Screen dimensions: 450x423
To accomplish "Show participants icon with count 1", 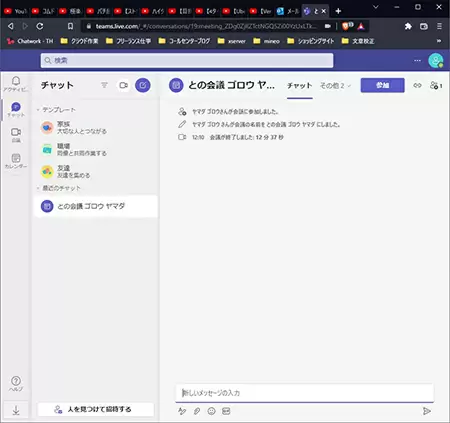I will click(436, 85).
